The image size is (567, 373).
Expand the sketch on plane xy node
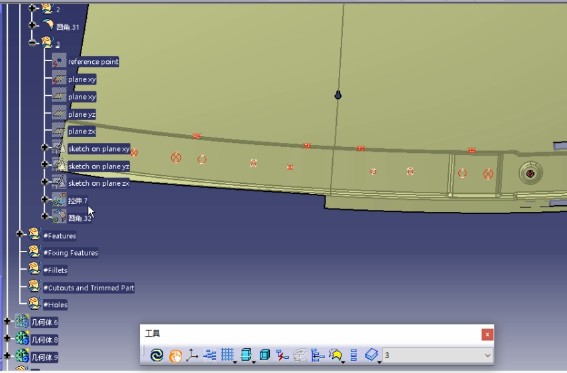44,147
